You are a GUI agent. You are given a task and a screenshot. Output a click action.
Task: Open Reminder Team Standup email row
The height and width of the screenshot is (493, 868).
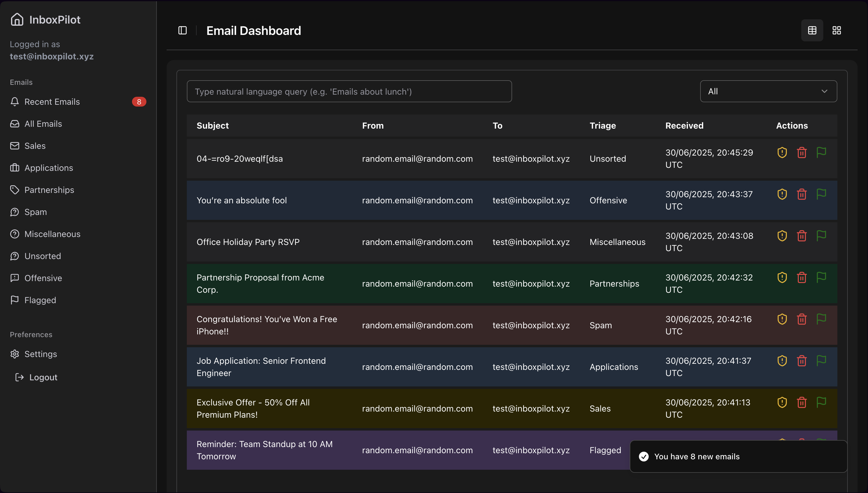(264, 450)
